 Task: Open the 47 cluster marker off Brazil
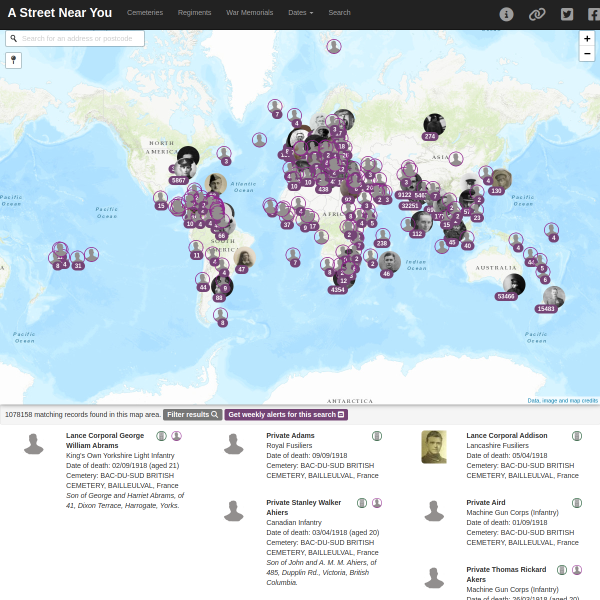point(241,269)
